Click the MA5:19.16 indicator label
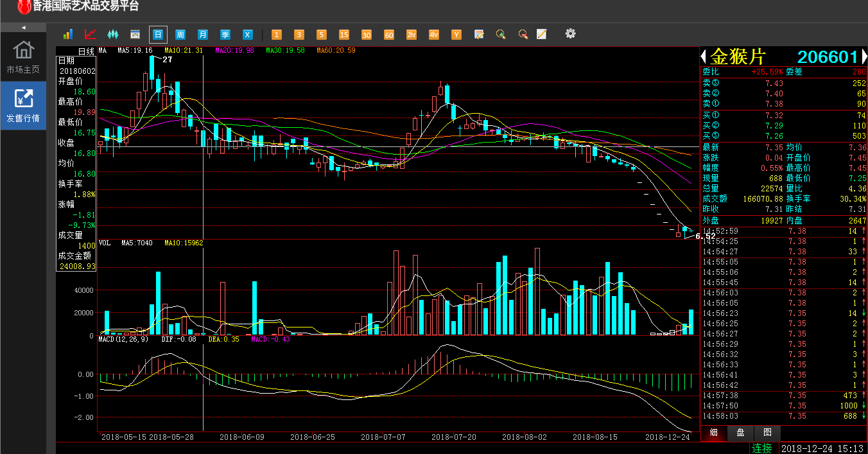 pos(135,50)
